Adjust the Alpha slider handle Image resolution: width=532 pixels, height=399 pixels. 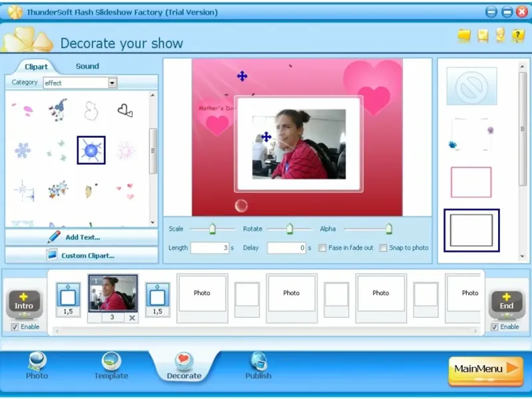point(389,229)
